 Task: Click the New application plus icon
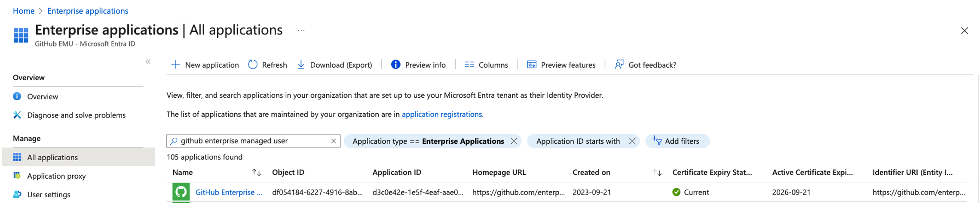(x=175, y=65)
